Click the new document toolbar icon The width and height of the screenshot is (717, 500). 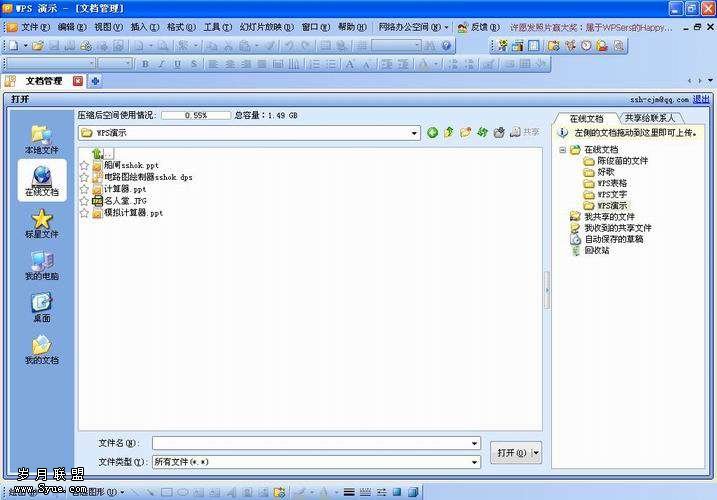coord(14,45)
